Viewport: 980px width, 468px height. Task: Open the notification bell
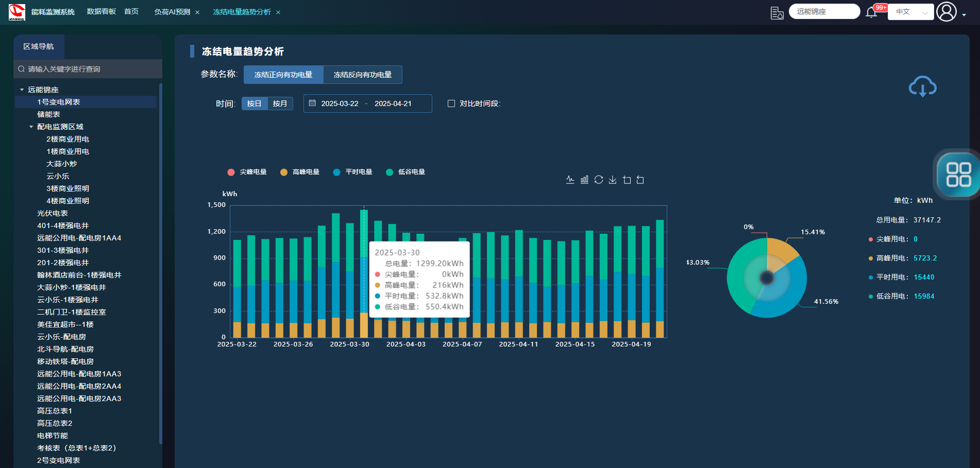click(871, 12)
